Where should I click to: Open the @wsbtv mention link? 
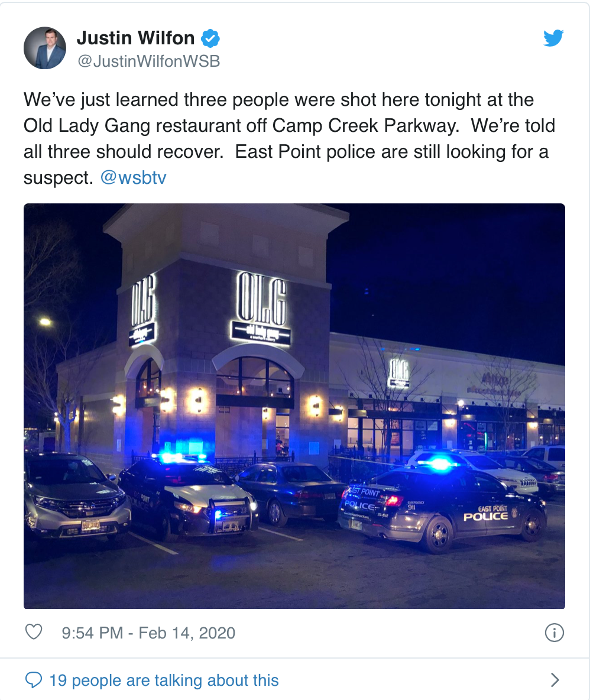[x=134, y=178]
